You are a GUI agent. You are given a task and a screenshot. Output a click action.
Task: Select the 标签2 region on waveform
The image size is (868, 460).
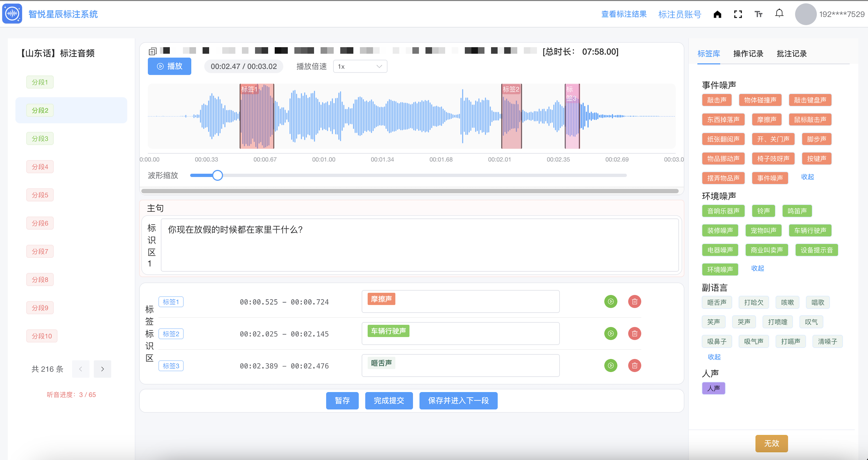pos(511,116)
